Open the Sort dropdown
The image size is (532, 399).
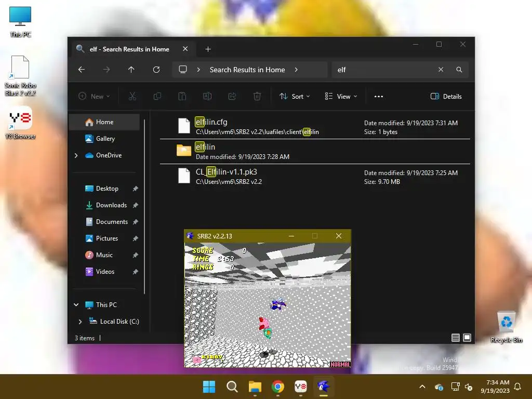[295, 96]
